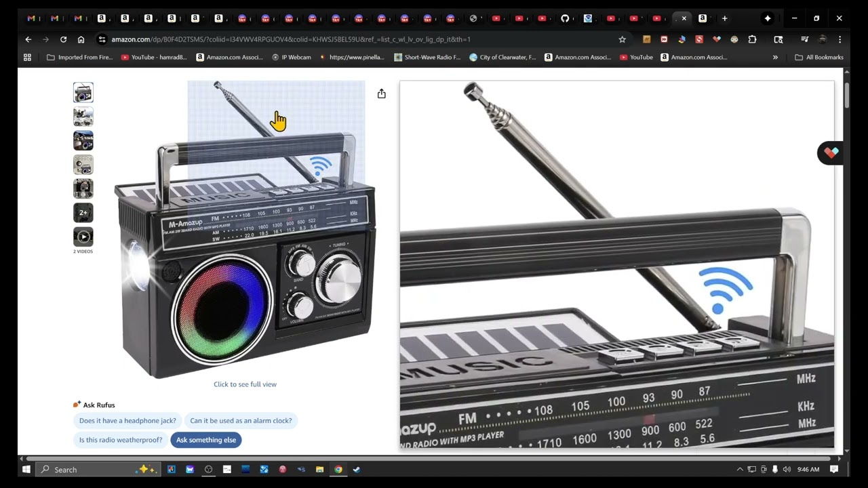Show hidden system tray icons
This screenshot has width=868, height=488.
coord(740,469)
